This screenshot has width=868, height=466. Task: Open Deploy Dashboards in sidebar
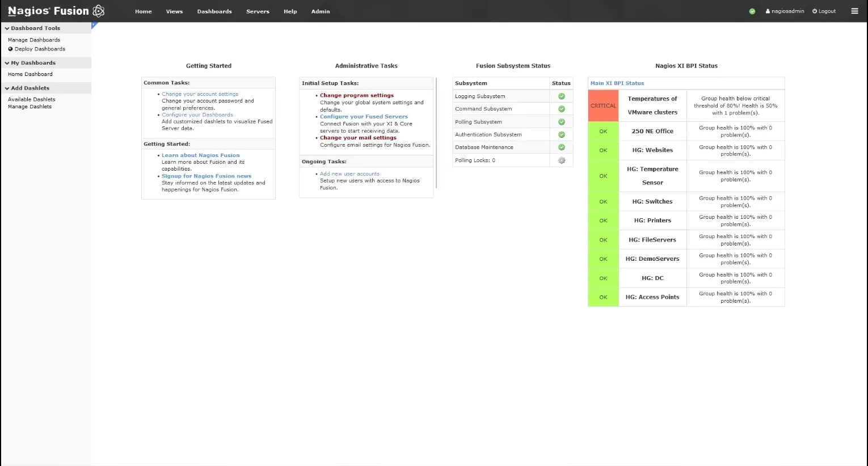[x=37, y=49]
